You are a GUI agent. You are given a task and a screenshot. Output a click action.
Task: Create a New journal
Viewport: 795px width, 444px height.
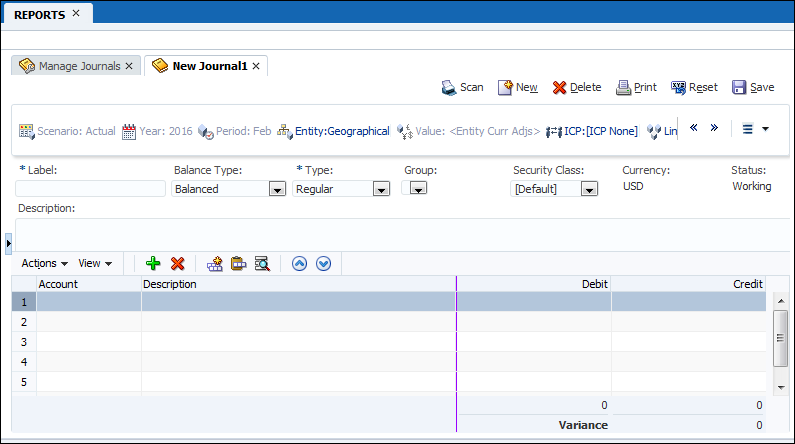517,87
